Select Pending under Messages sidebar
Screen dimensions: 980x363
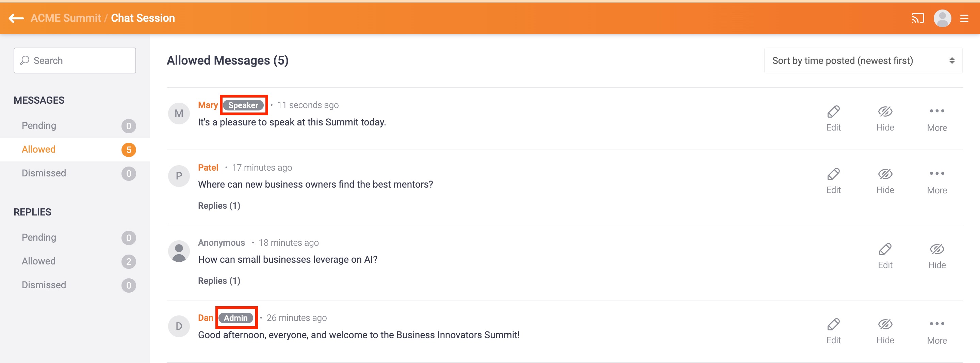click(x=39, y=125)
